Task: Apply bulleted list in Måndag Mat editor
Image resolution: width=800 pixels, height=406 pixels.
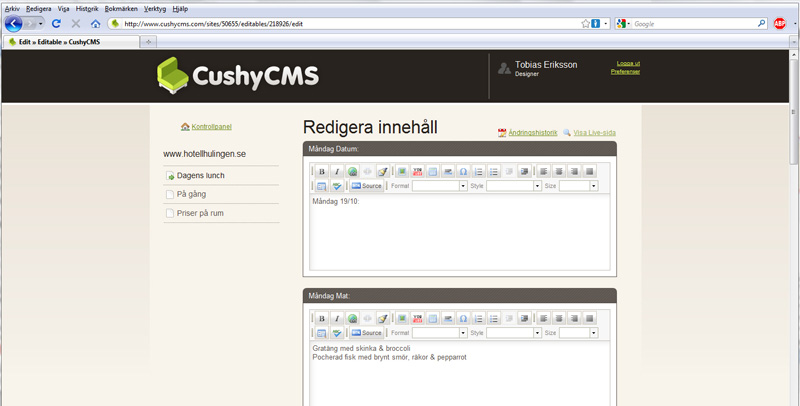Action: [x=493, y=318]
